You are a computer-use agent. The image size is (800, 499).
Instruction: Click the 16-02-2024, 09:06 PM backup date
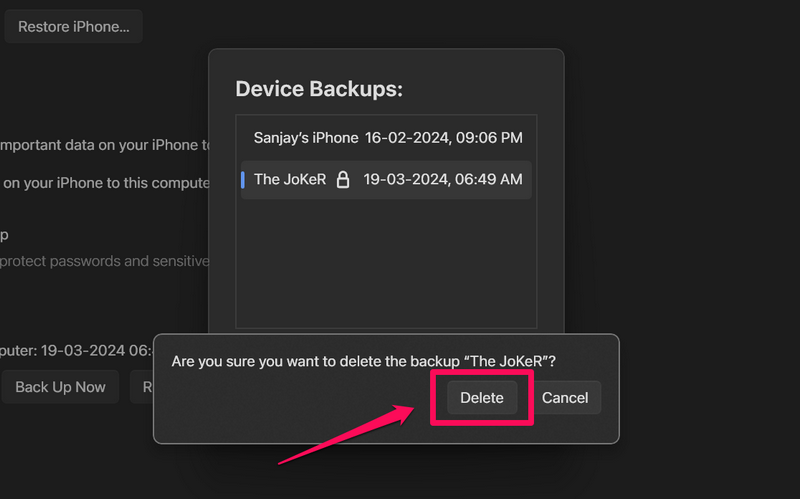[443, 138]
